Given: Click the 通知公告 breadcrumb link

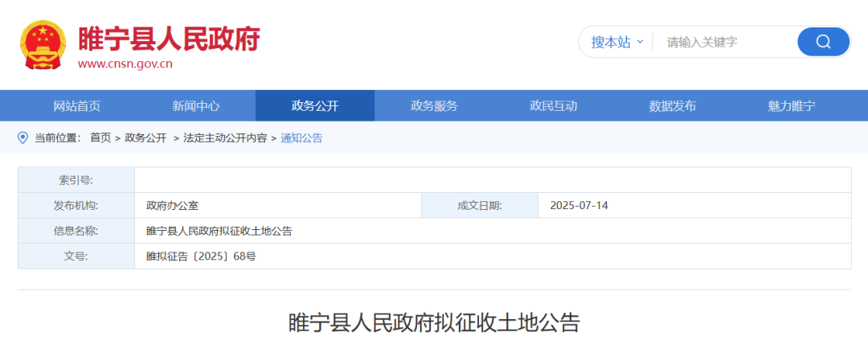Looking at the screenshot, I should pos(301,138).
